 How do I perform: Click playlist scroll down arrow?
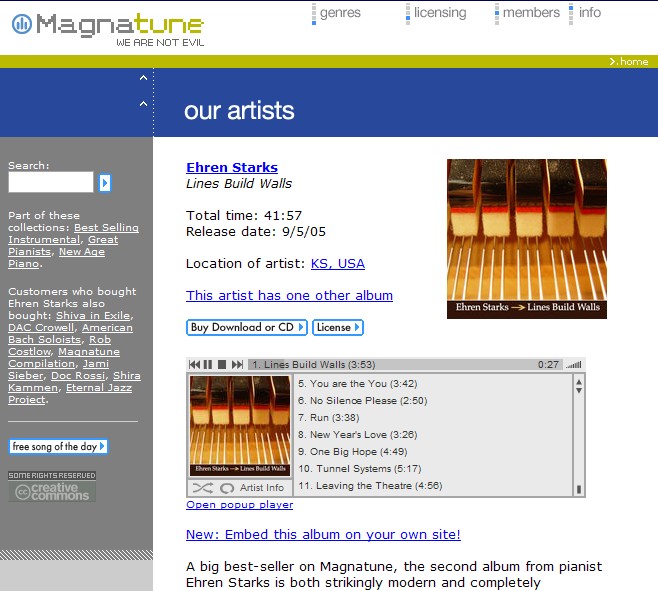pyautogui.click(x=579, y=390)
